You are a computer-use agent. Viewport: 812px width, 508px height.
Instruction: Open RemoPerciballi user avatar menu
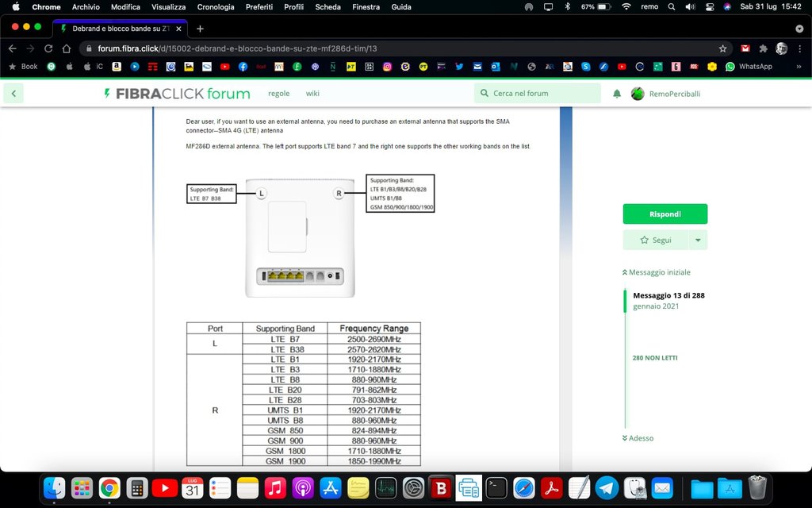pos(638,94)
